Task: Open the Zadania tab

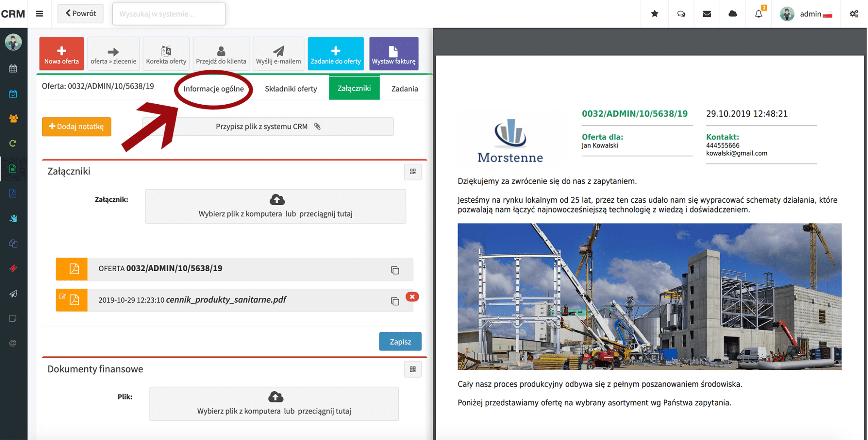Action: [405, 89]
